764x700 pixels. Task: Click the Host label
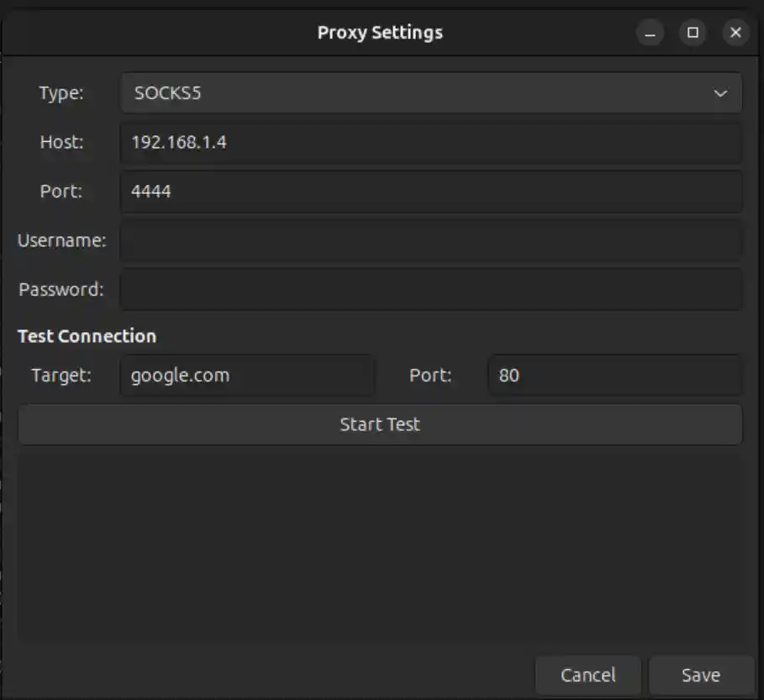[x=61, y=142]
